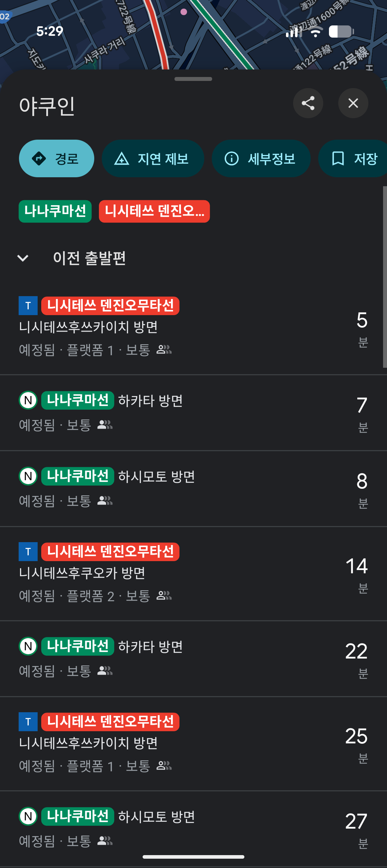Click the scrollbar on the right edge

384,277
